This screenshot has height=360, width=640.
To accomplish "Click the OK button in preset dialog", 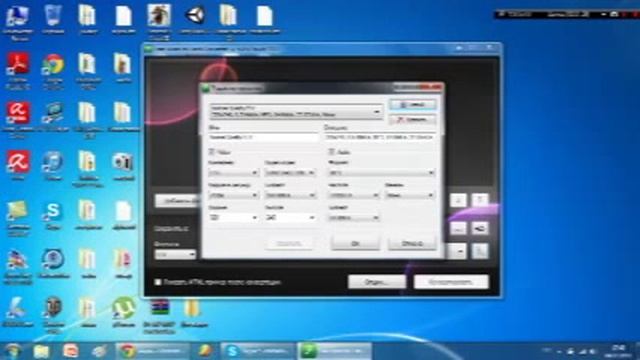I will [x=355, y=243].
